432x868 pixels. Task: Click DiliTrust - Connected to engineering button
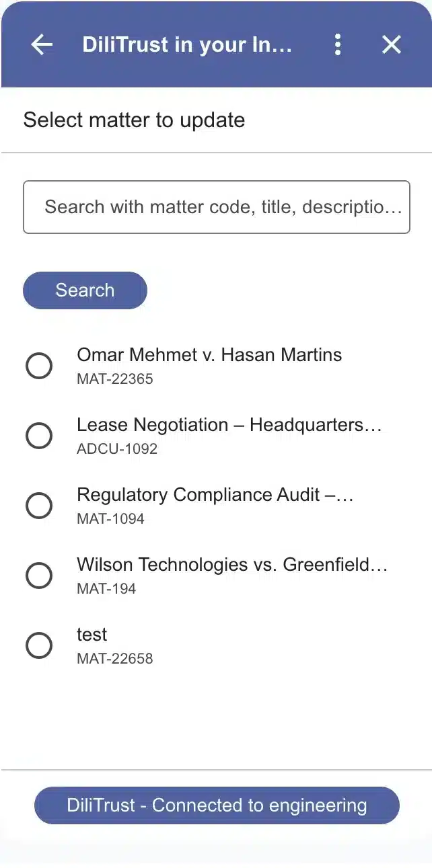click(216, 805)
